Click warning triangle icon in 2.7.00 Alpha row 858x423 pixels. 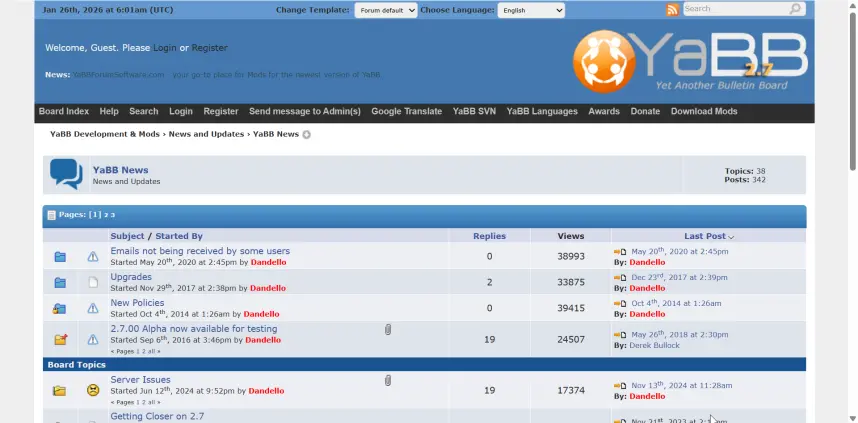pyautogui.click(x=93, y=339)
